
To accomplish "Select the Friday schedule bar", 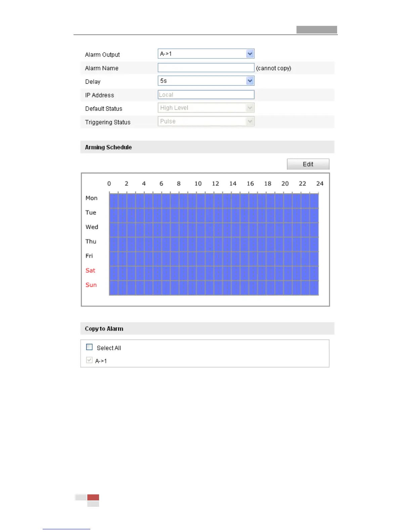I will [214, 259].
